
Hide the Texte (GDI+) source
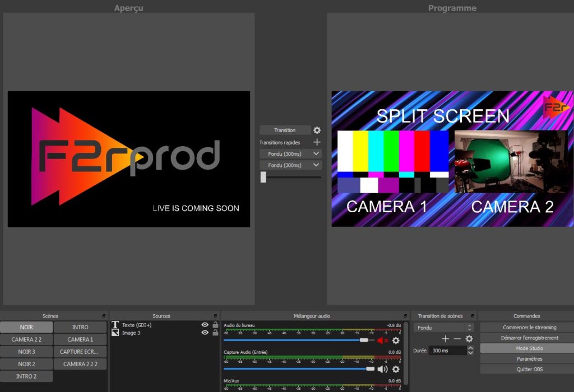click(205, 325)
